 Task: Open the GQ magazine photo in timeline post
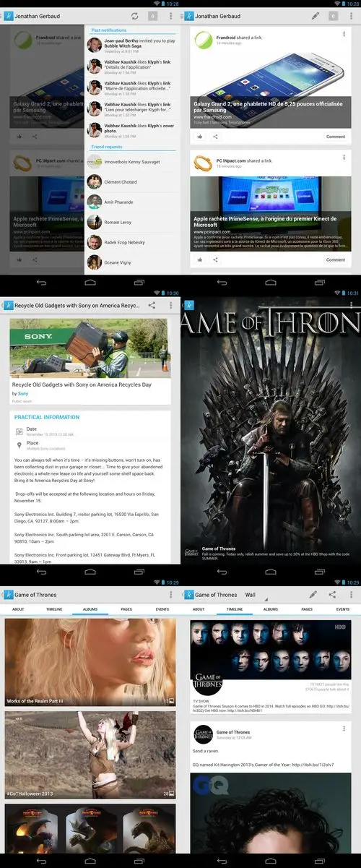271,814
